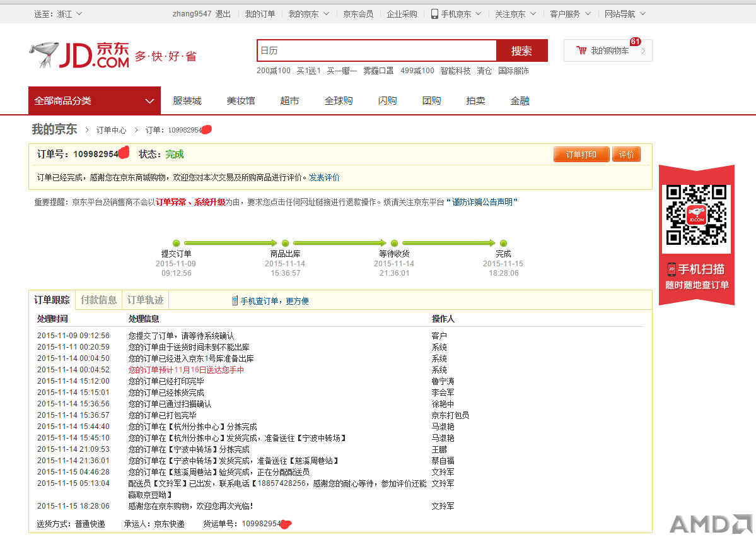Switch to the 付款信息 tab

[x=99, y=300]
